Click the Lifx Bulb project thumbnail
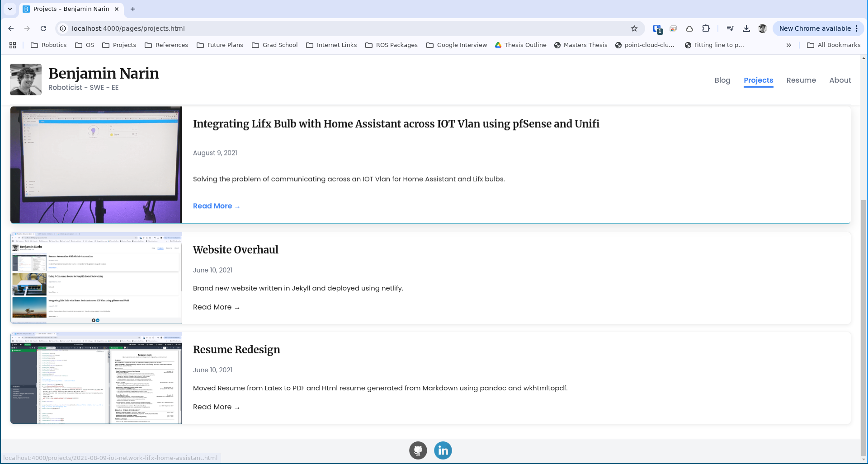868x464 pixels. click(x=96, y=165)
